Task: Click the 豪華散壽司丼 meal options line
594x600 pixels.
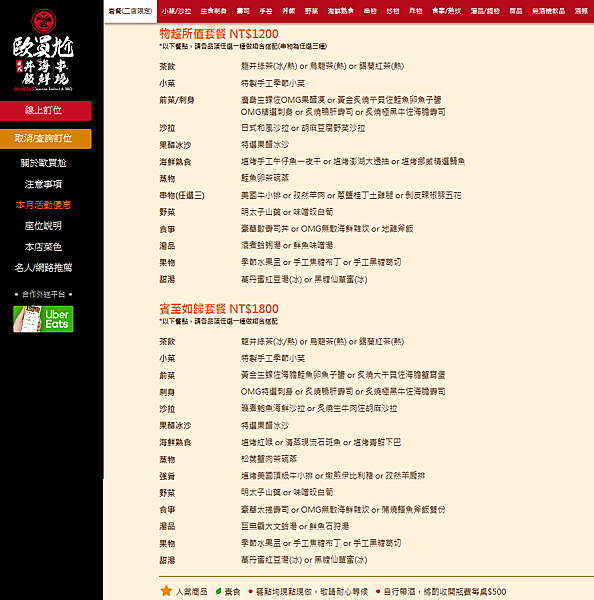Action: (327, 229)
